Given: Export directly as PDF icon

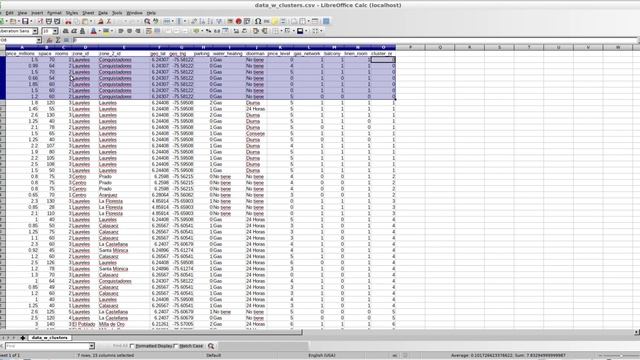Looking at the screenshot, I should pyautogui.click(x=40, y=21).
